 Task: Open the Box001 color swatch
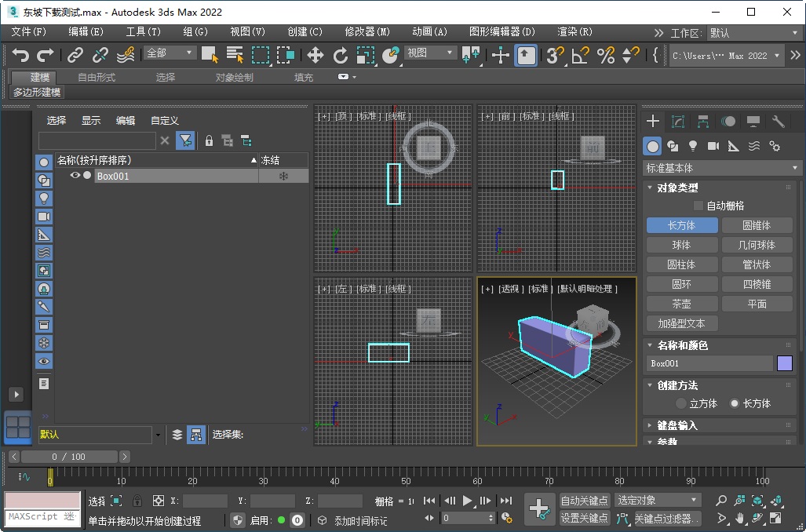(x=786, y=363)
